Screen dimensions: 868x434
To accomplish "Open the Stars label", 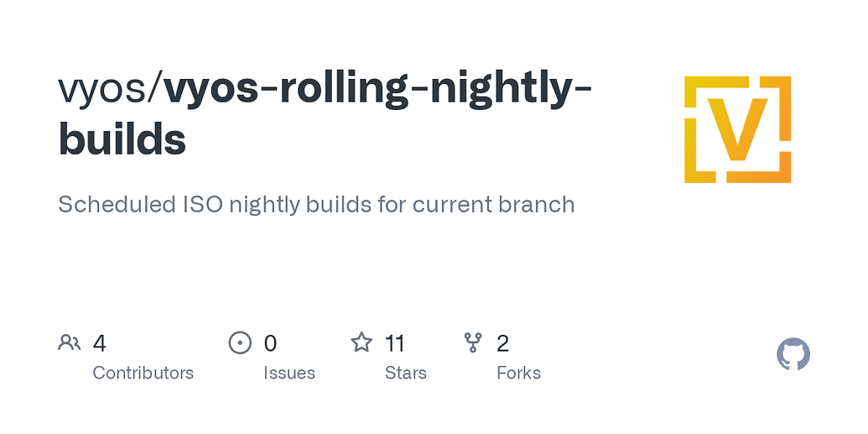I will click(406, 373).
